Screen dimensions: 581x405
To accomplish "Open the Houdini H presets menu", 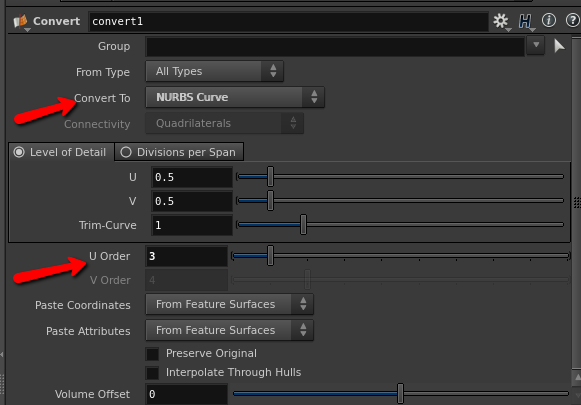I will click(525, 21).
